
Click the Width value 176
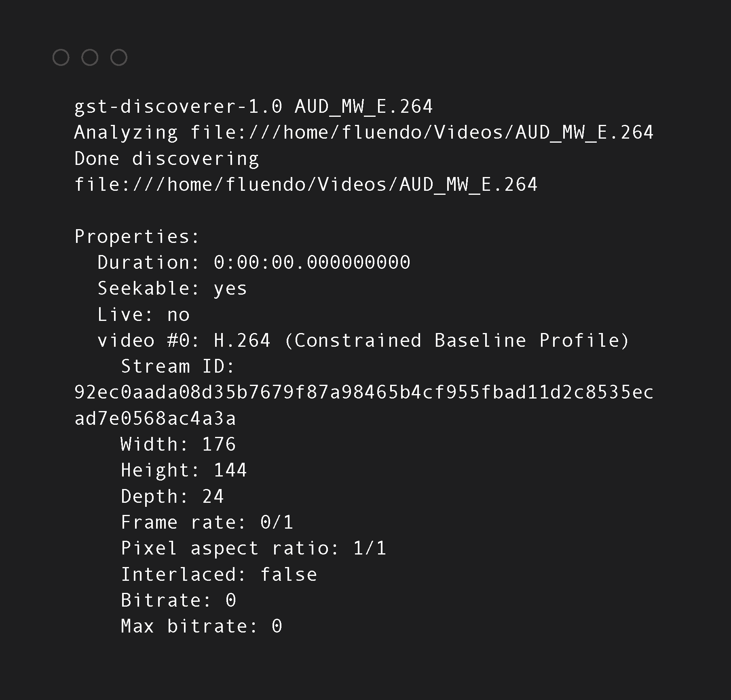(x=219, y=445)
